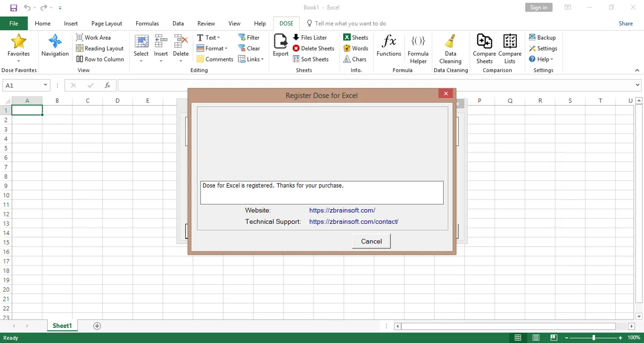Viewport: 644px width, 343px height.
Task: Open the Format dropdown menu
Action: (x=212, y=48)
